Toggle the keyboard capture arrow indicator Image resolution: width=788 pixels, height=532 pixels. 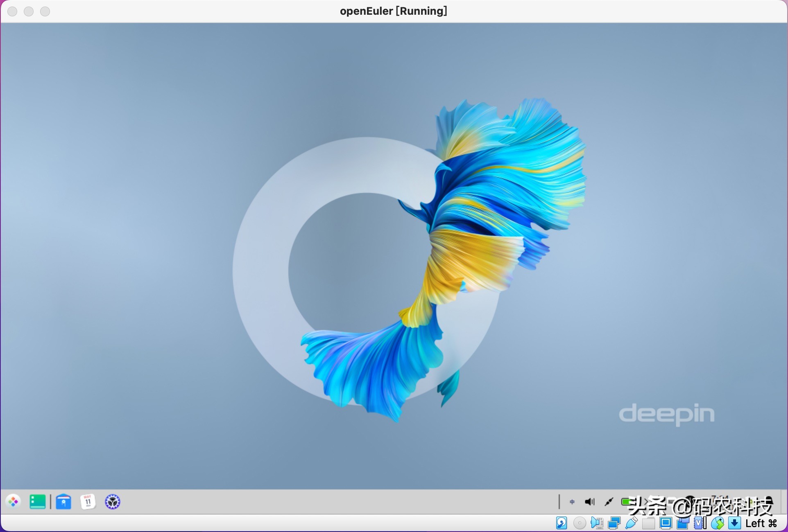click(735, 523)
